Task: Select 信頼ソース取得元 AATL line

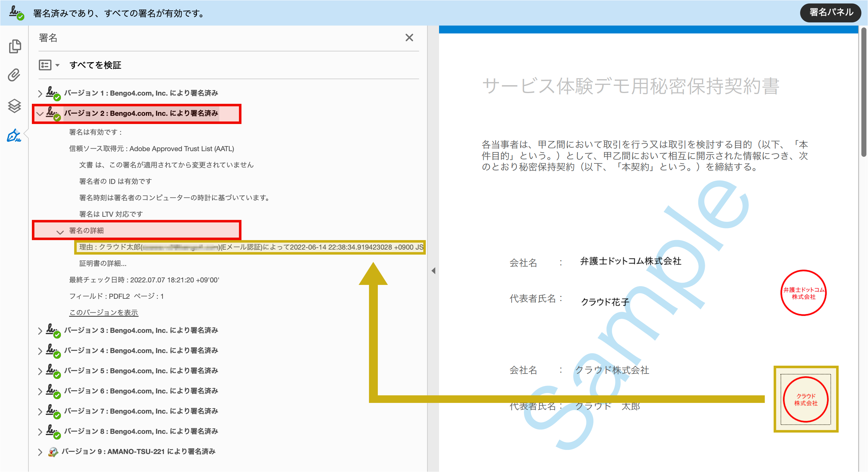Action: 152,149
